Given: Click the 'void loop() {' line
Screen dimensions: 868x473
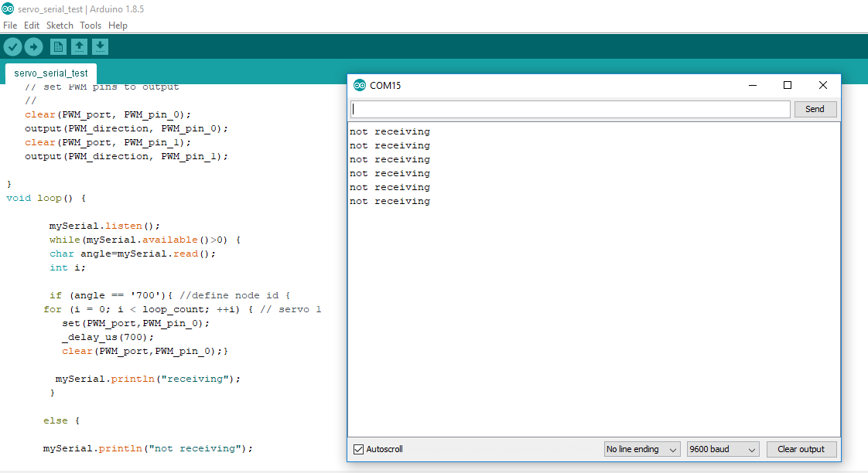Looking at the screenshot, I should (x=46, y=198).
